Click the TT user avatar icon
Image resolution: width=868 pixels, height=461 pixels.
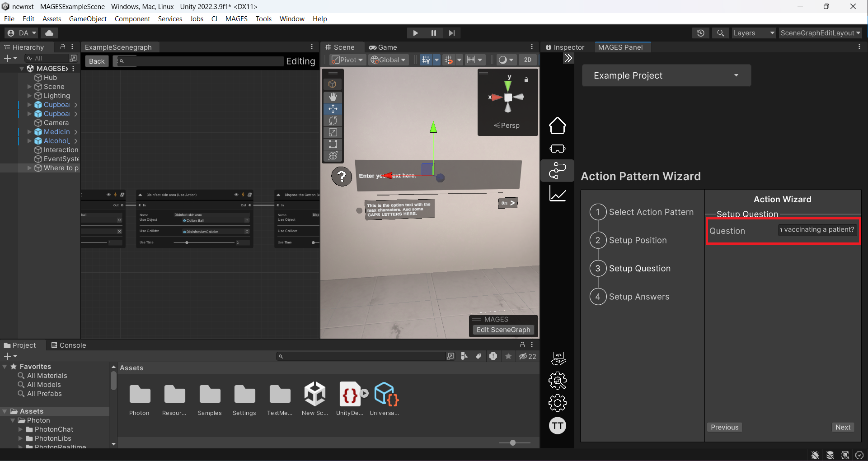pyautogui.click(x=558, y=425)
